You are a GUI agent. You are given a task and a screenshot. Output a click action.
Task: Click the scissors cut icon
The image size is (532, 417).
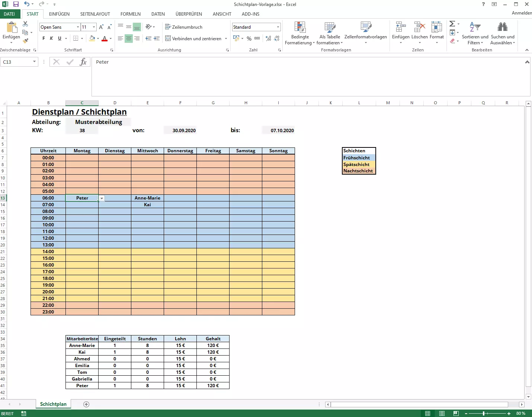(x=25, y=24)
